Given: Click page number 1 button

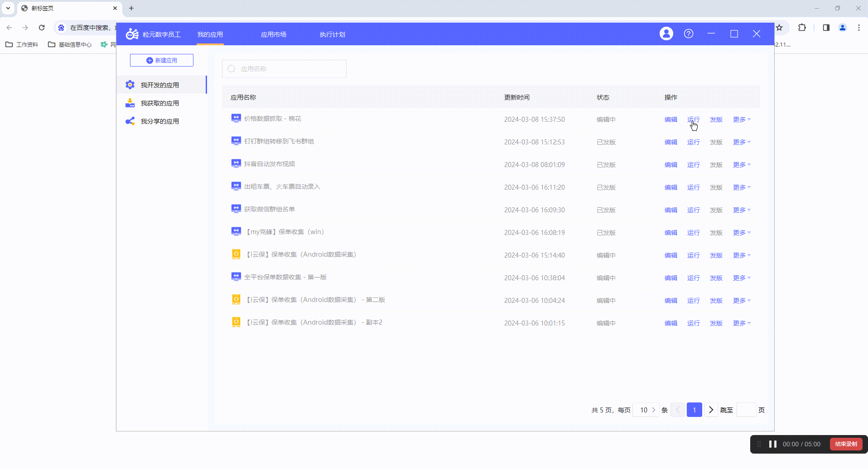Looking at the screenshot, I should tap(694, 410).
